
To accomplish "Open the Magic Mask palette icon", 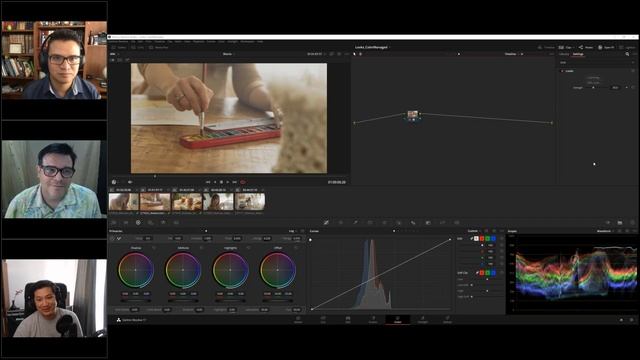I will coord(399,222).
